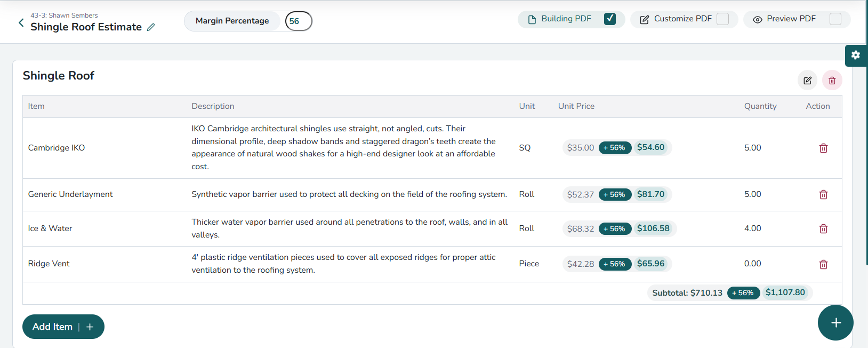
Task: Enable the Customize PDF checkbox
Action: (722, 19)
